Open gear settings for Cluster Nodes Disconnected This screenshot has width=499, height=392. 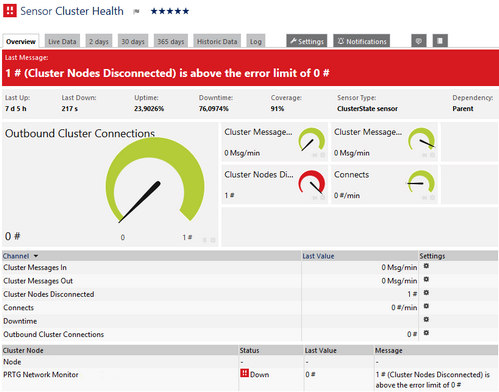[x=426, y=293]
